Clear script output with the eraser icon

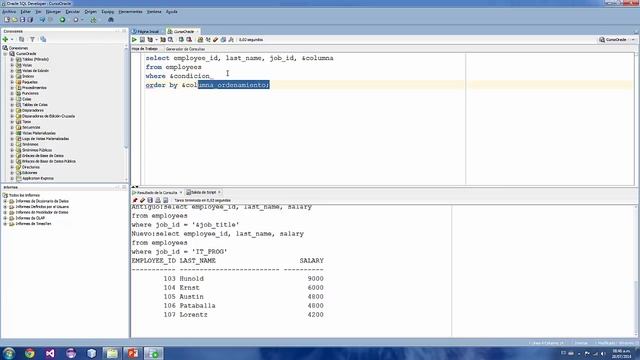142,200
